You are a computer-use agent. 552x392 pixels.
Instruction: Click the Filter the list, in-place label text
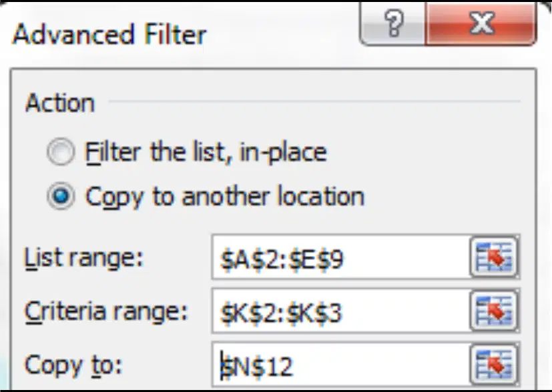pyautogui.click(x=206, y=152)
